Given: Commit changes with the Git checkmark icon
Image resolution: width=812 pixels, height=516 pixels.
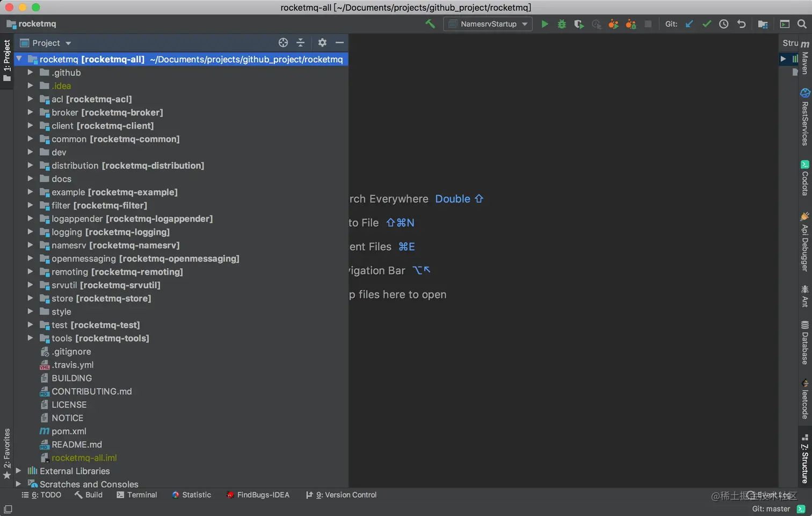Looking at the screenshot, I should [x=707, y=24].
